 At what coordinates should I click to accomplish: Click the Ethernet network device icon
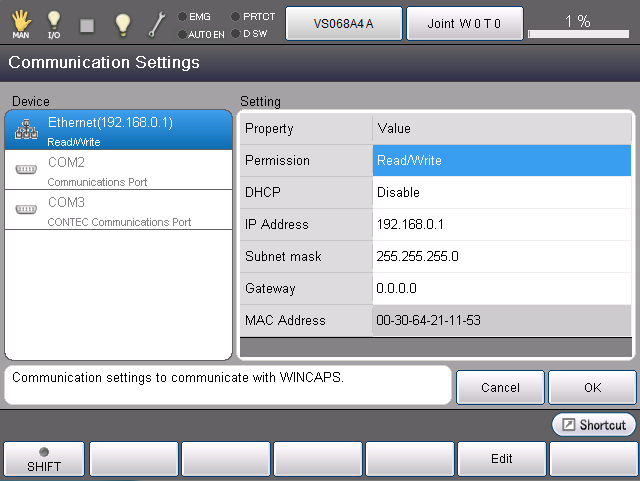pyautogui.click(x=26, y=129)
